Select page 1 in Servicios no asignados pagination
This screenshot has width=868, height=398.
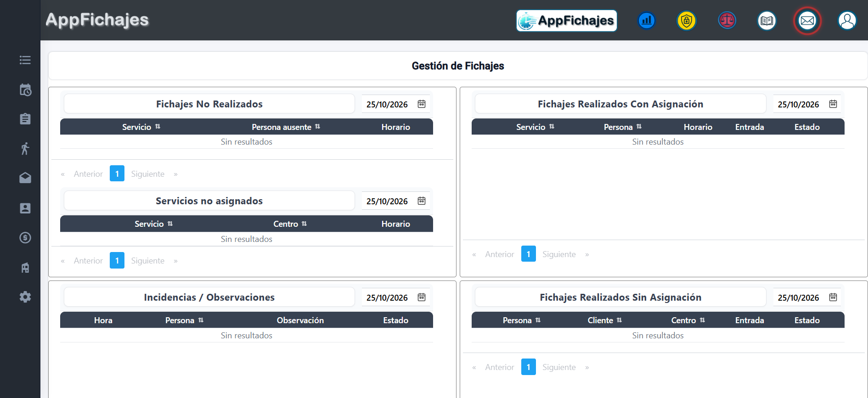[117, 260]
